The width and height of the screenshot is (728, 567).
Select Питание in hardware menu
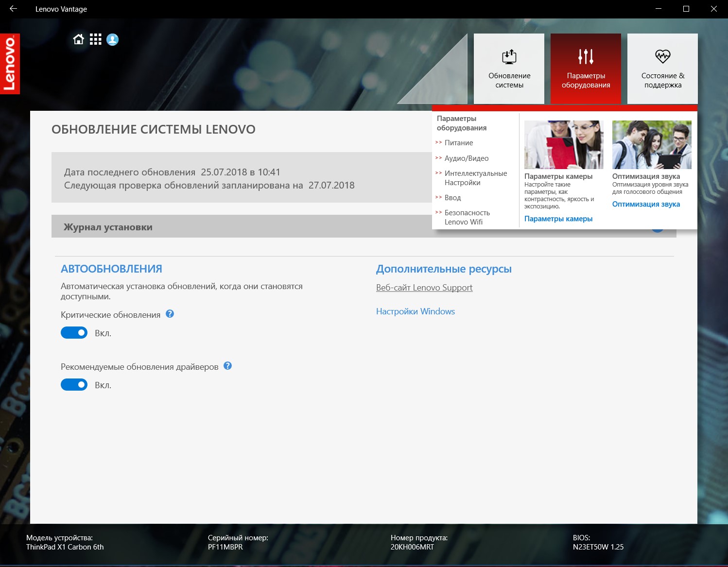click(x=458, y=143)
